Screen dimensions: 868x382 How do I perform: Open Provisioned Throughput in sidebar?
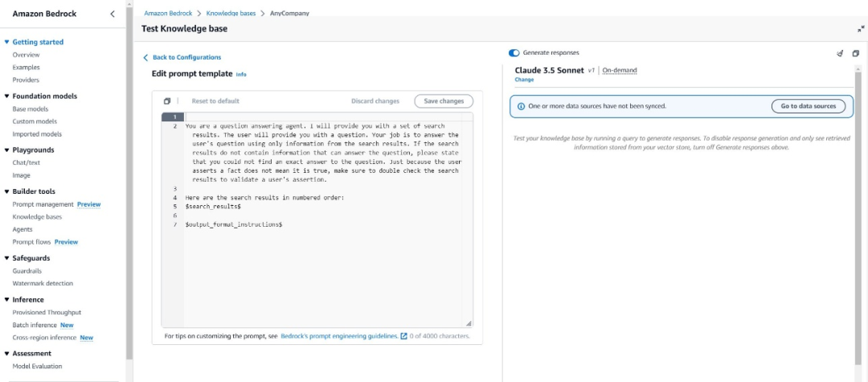(47, 312)
